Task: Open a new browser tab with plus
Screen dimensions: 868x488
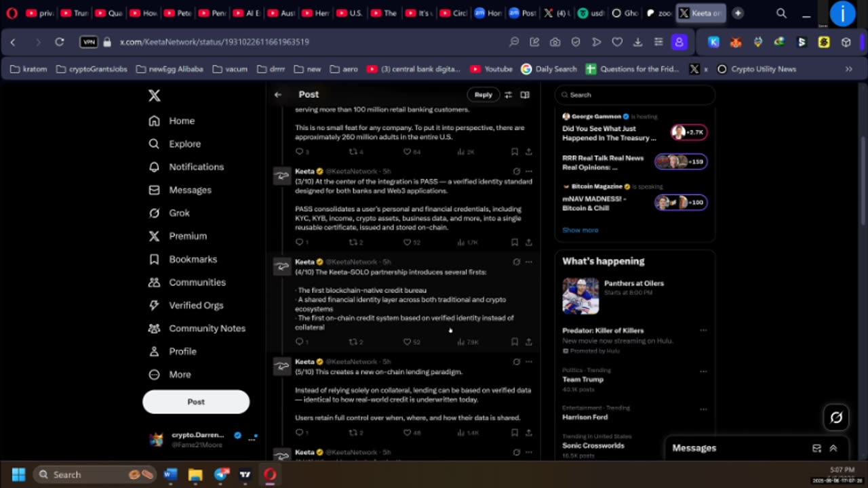Action: pos(738,13)
